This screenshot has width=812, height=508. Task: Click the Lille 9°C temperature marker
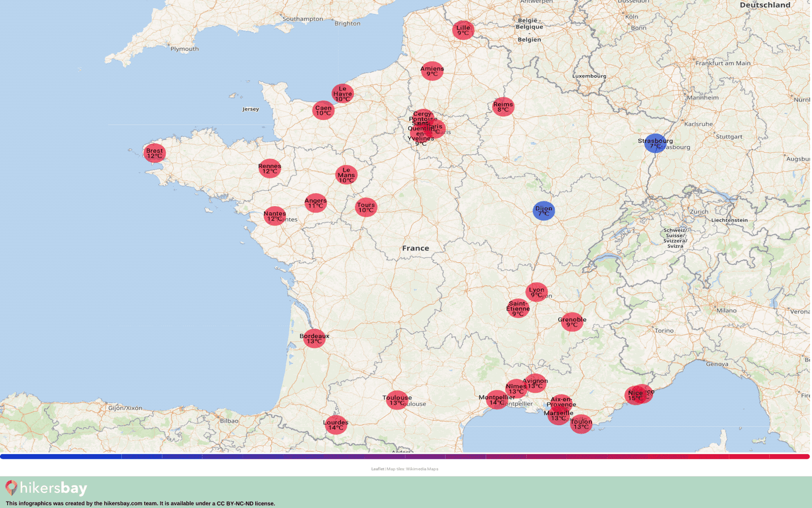463,30
